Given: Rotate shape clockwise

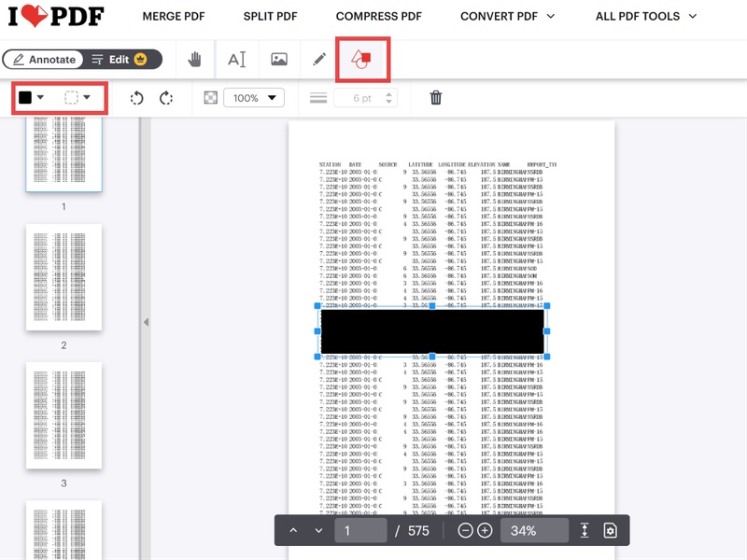Looking at the screenshot, I should 166,98.
